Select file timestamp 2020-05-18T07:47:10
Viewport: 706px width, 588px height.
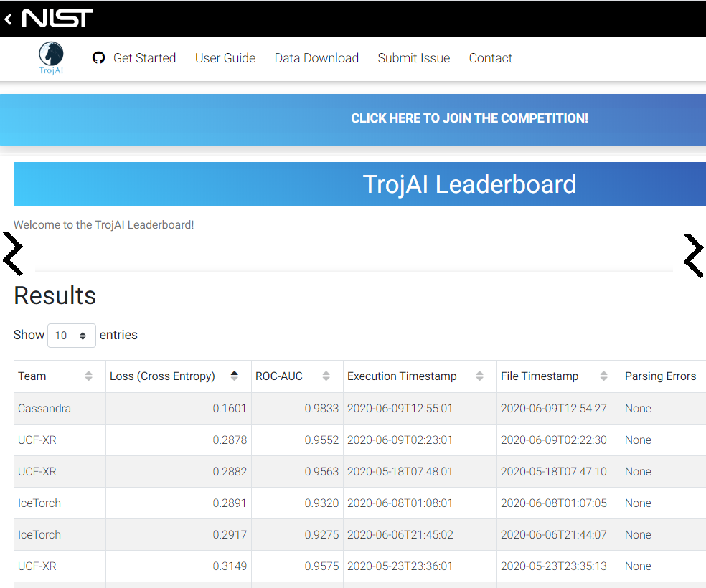[x=554, y=471]
